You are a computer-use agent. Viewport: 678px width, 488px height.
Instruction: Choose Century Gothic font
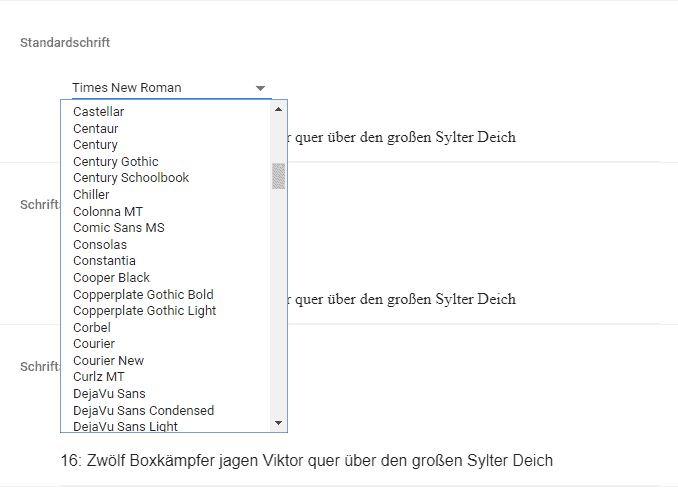point(166,161)
